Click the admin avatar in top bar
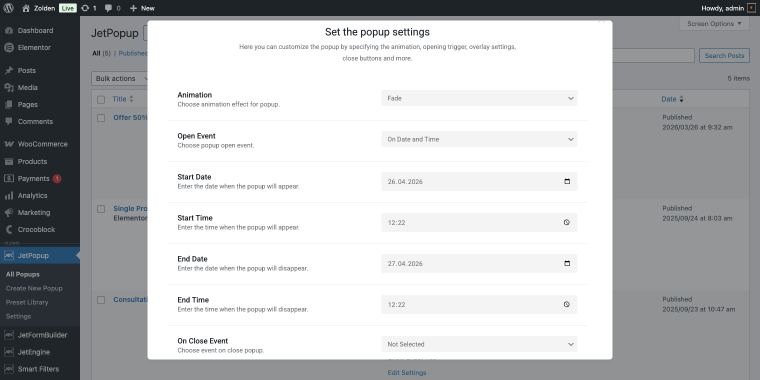 coord(751,8)
